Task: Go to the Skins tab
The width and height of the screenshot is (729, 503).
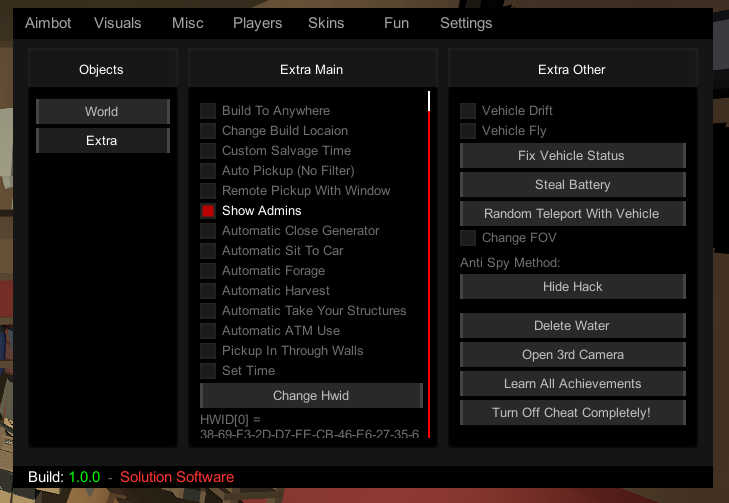Action: (x=326, y=23)
